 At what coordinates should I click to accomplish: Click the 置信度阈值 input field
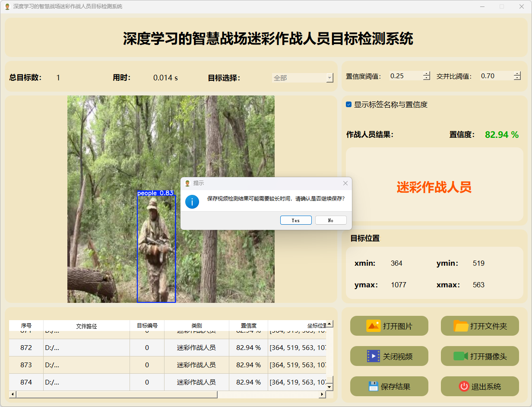pos(405,76)
